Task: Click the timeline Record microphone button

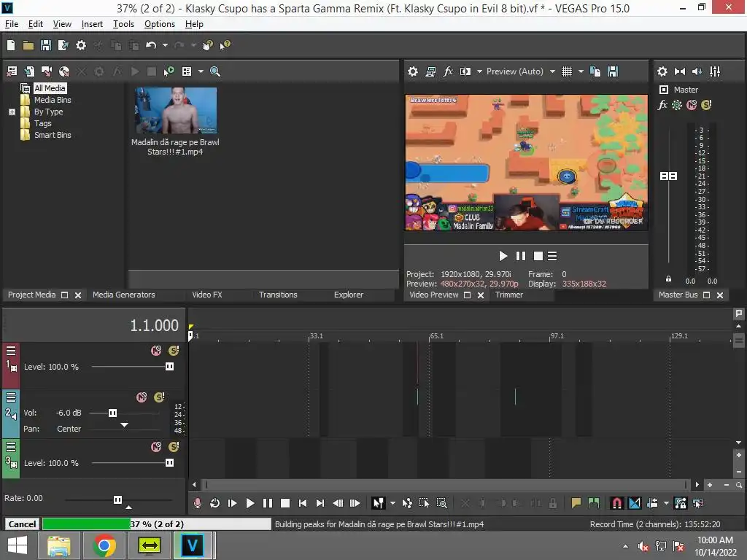Action: tap(197, 503)
